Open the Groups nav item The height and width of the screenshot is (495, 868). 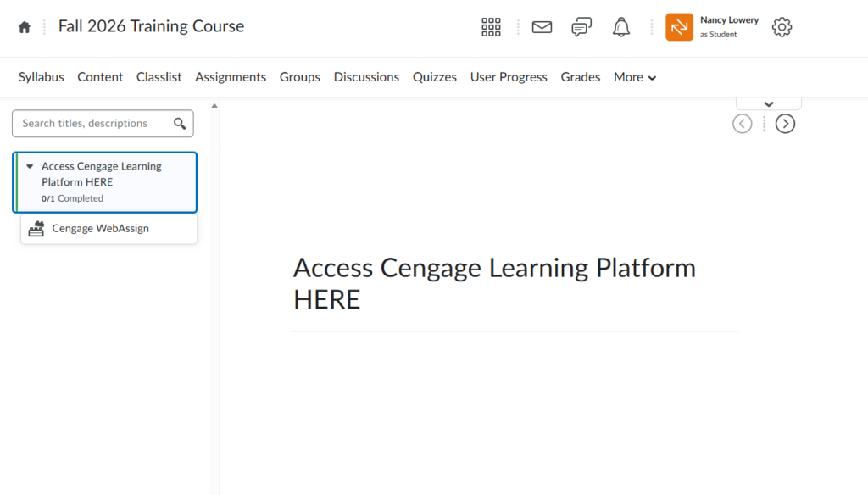[299, 77]
